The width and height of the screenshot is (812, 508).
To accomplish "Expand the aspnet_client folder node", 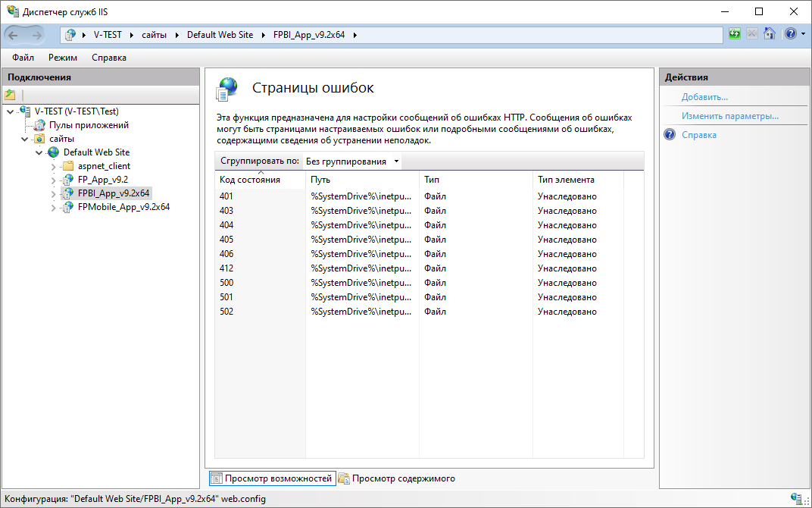I will [53, 166].
